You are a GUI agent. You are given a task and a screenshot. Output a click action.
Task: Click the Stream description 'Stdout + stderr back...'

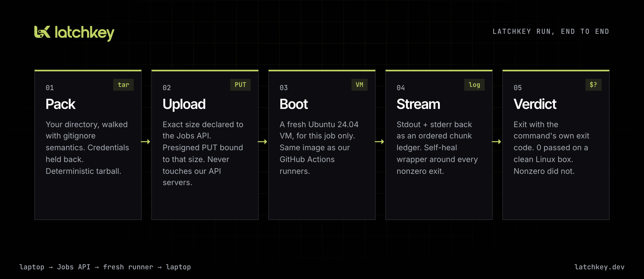(437, 148)
